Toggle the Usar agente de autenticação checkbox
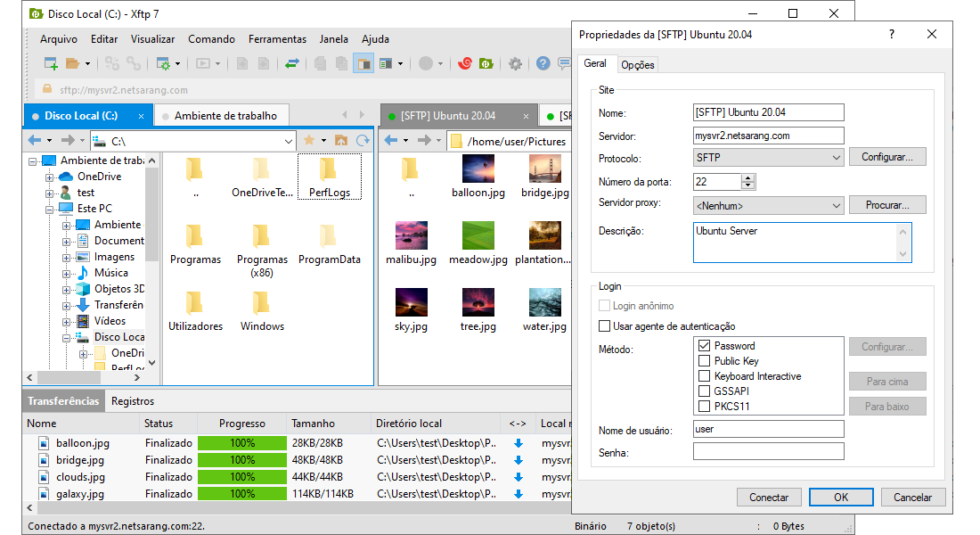Screen dimensions: 980x535 coord(604,326)
